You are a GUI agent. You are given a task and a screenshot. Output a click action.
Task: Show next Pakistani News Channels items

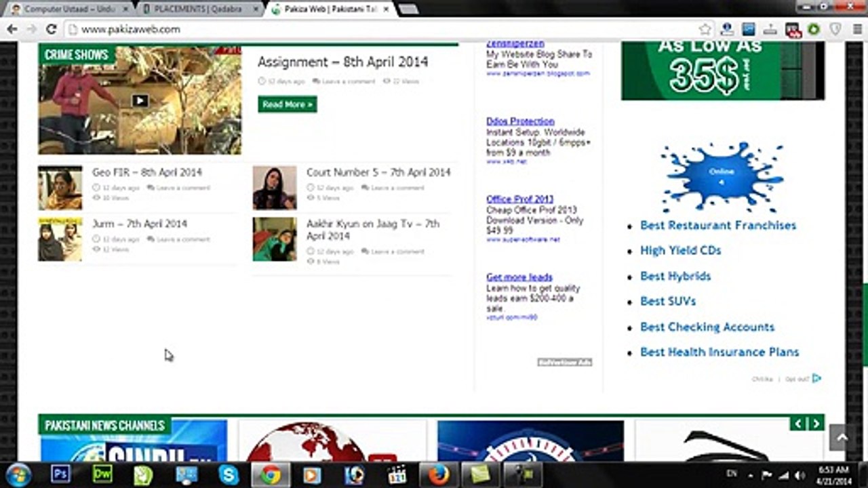[x=816, y=424]
